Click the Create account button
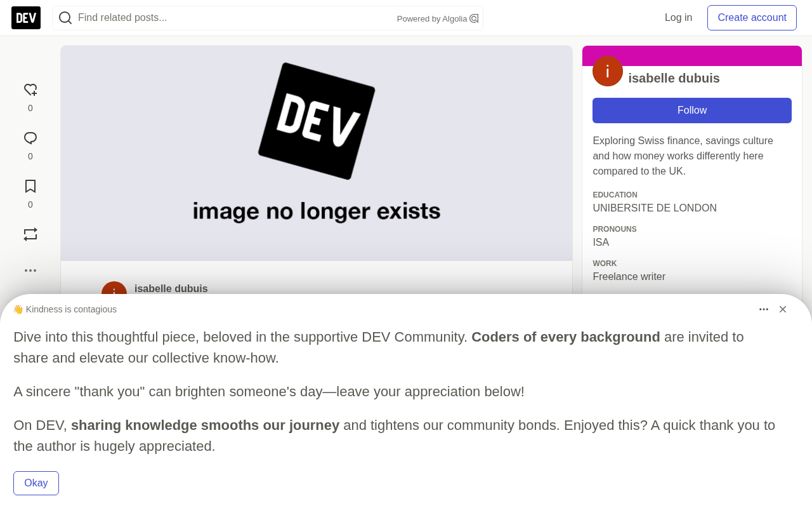The height and width of the screenshot is (508, 812). click(x=752, y=18)
